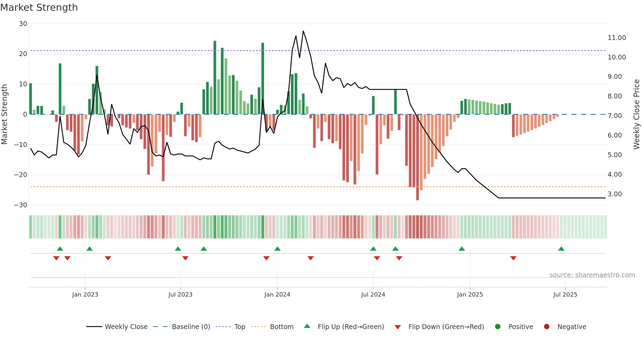Toggle the Top dotted-line legend entry

[x=230, y=327]
